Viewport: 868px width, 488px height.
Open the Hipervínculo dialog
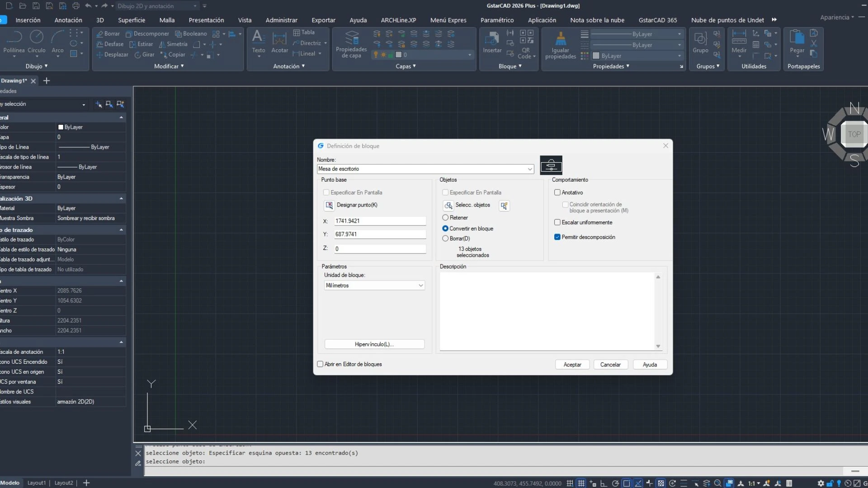click(x=374, y=344)
